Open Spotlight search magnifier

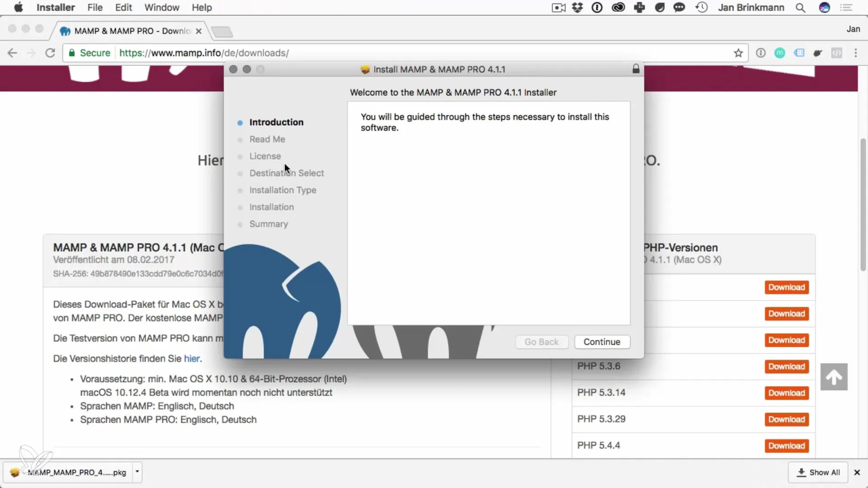[x=801, y=8]
